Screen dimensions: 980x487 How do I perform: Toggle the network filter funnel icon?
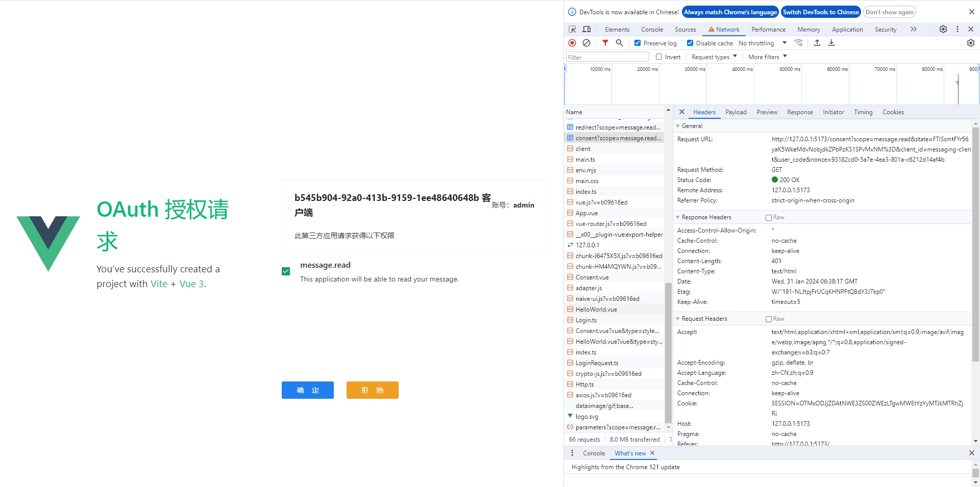tap(605, 43)
